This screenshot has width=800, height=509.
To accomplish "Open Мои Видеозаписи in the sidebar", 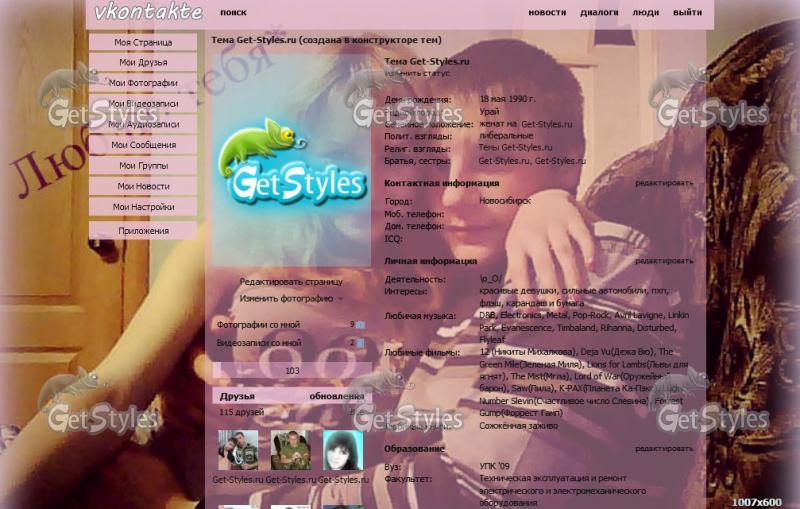I will point(143,104).
